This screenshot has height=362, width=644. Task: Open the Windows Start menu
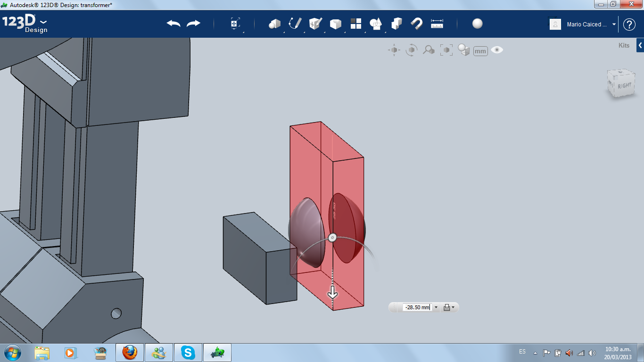click(12, 353)
